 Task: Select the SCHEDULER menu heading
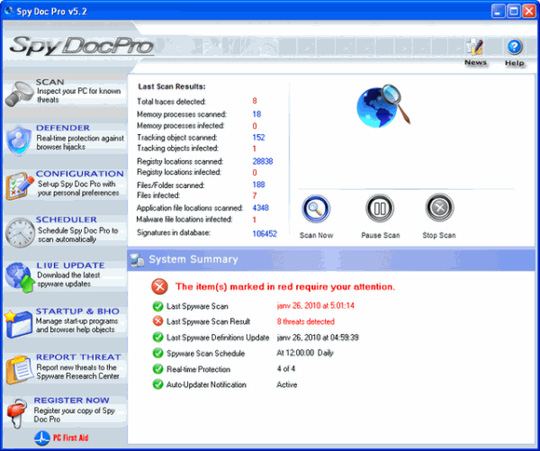[66, 219]
